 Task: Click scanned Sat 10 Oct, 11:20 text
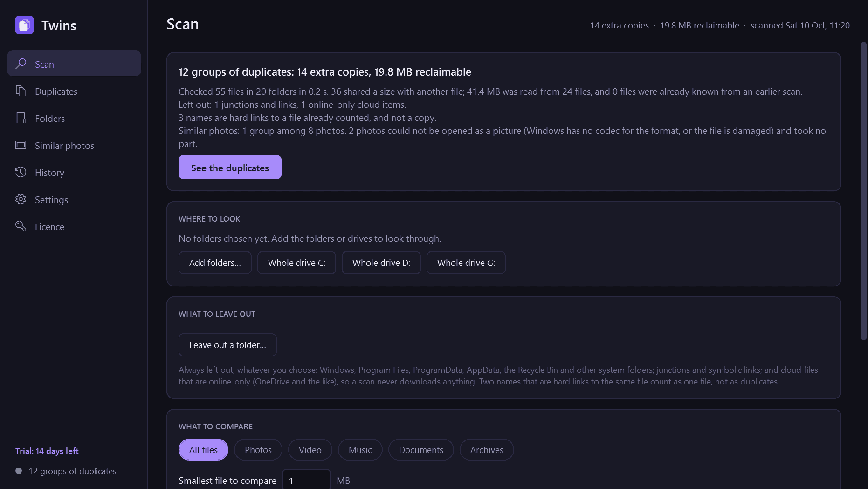800,25
